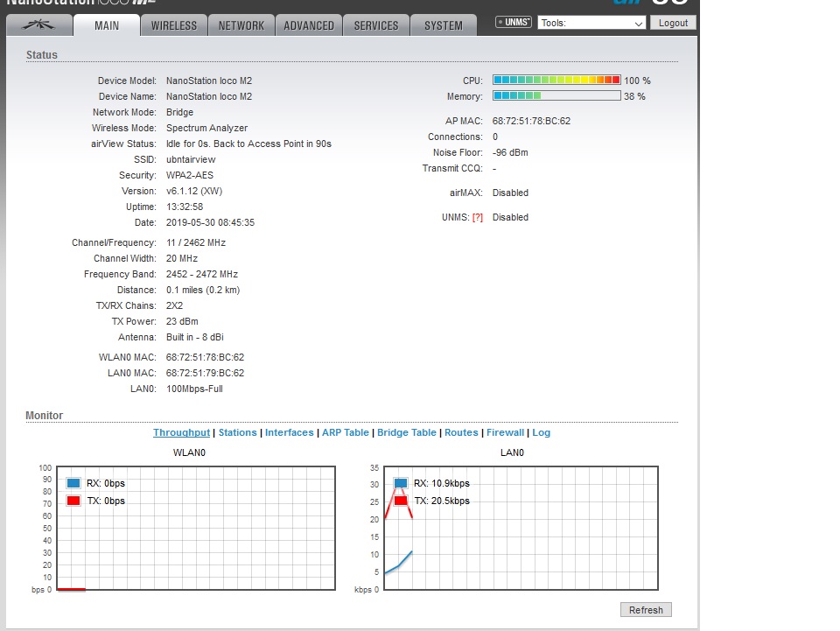
Task: Switch to the MAIN tab
Action: click(x=107, y=25)
